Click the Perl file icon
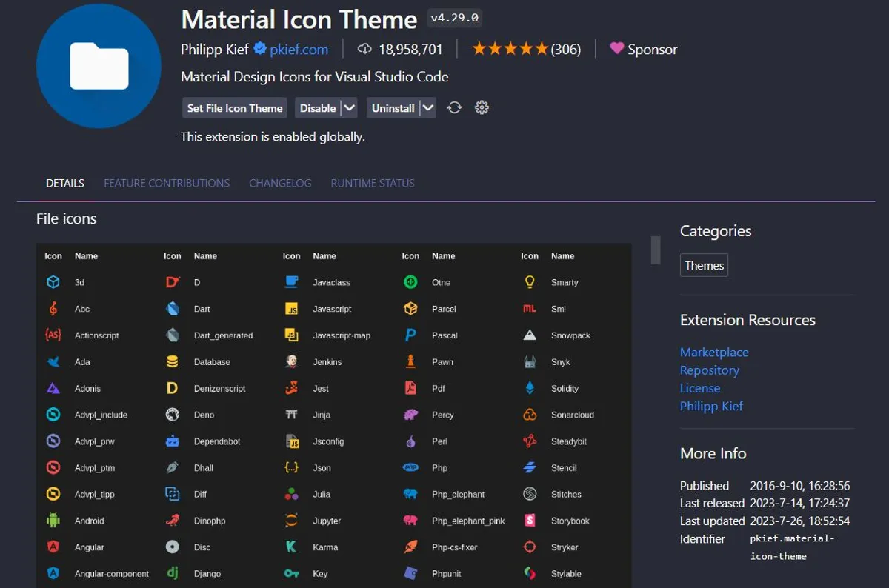889x588 pixels. click(x=410, y=441)
